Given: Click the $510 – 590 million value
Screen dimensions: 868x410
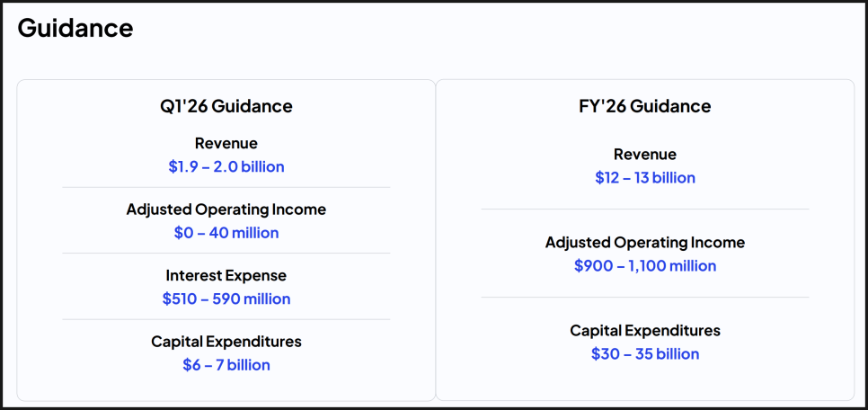Looking at the screenshot, I should coord(226,299).
